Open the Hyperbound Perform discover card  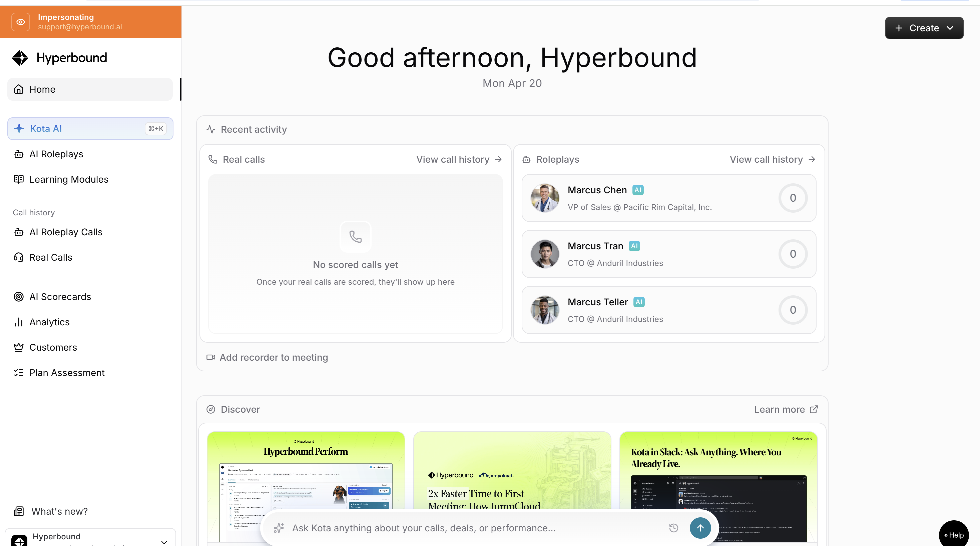pyautogui.click(x=306, y=489)
